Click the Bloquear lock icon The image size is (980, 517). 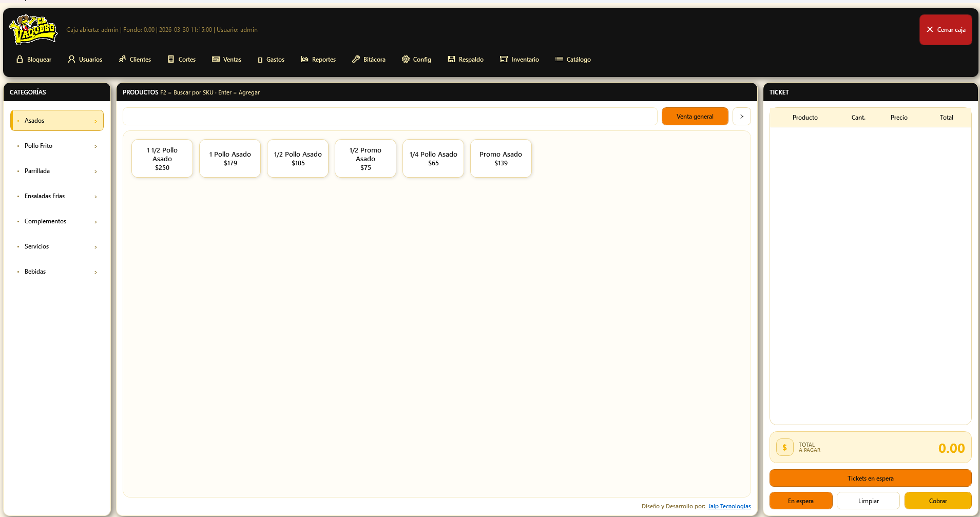20,60
